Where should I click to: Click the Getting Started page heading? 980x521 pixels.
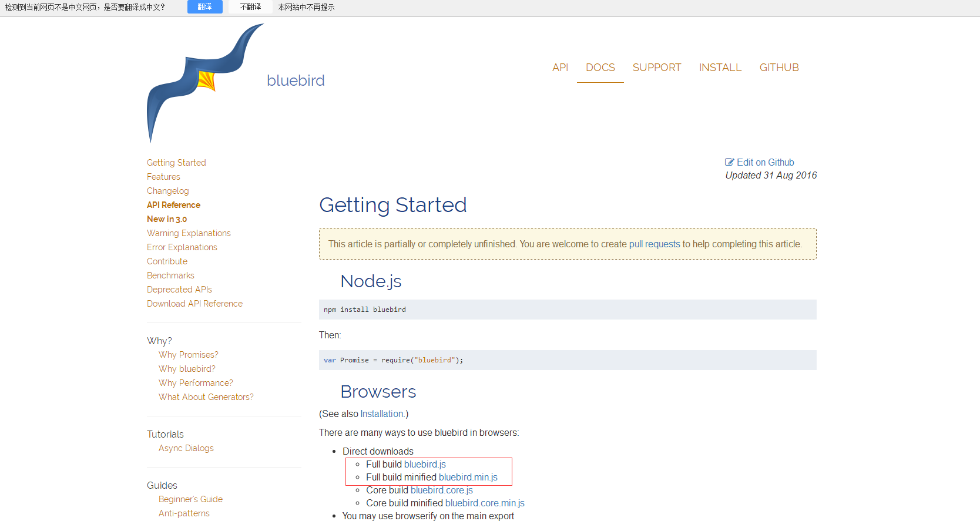[393, 205]
